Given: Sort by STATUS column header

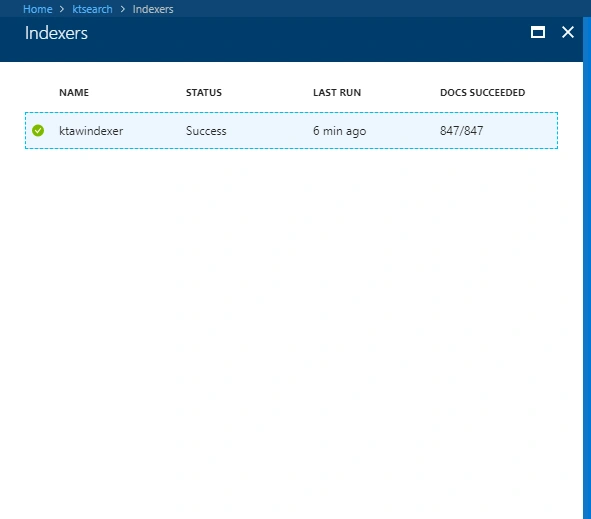Looking at the screenshot, I should [204, 93].
